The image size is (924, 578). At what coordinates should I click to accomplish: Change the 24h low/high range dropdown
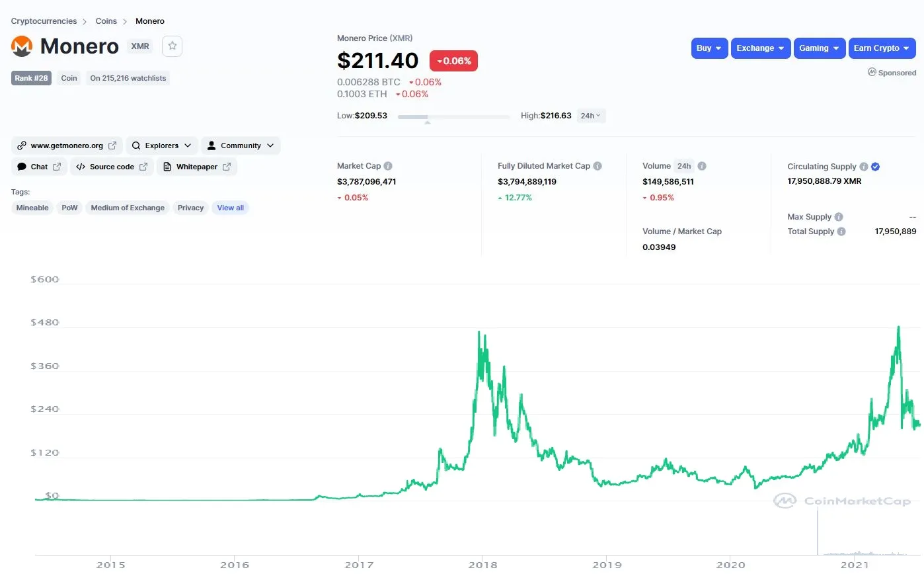[x=591, y=116]
